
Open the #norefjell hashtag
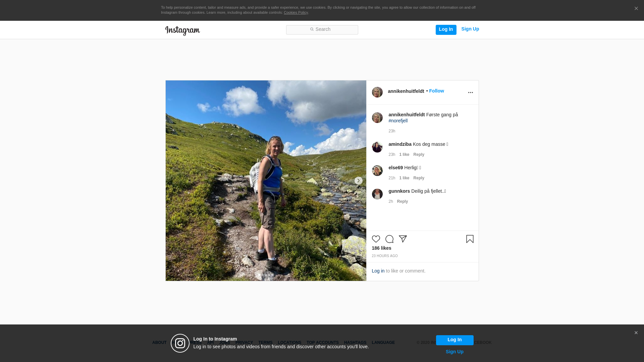(x=398, y=121)
